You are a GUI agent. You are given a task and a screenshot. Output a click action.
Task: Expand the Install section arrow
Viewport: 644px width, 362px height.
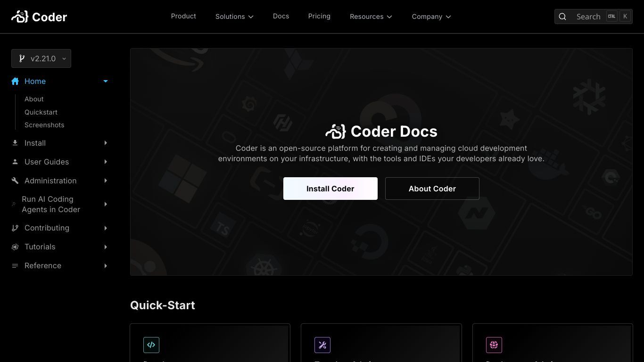pos(106,143)
